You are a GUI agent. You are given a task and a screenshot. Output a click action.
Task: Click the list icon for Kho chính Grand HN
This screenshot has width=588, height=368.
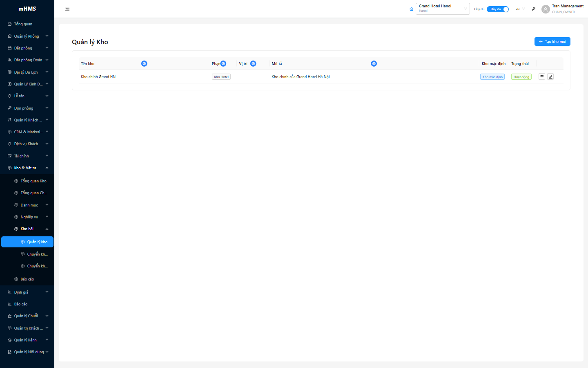[541, 76]
